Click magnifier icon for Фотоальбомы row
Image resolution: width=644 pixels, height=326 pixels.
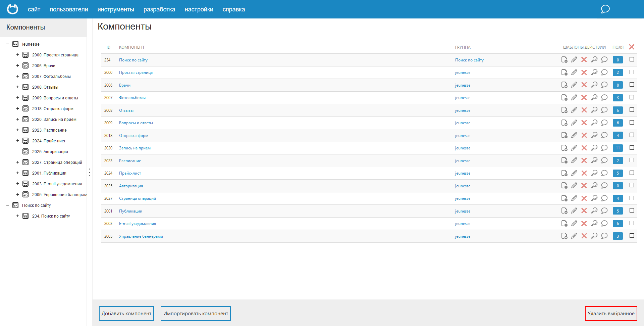coord(594,97)
